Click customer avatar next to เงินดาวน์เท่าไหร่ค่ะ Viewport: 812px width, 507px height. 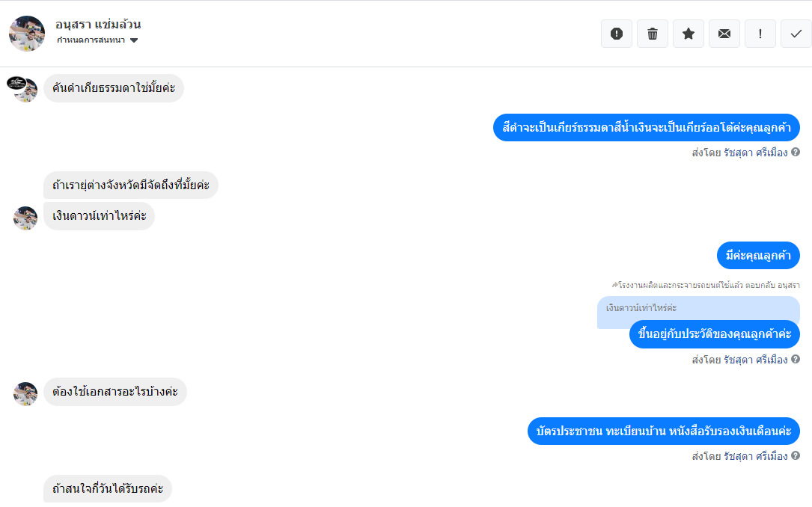[25, 218]
